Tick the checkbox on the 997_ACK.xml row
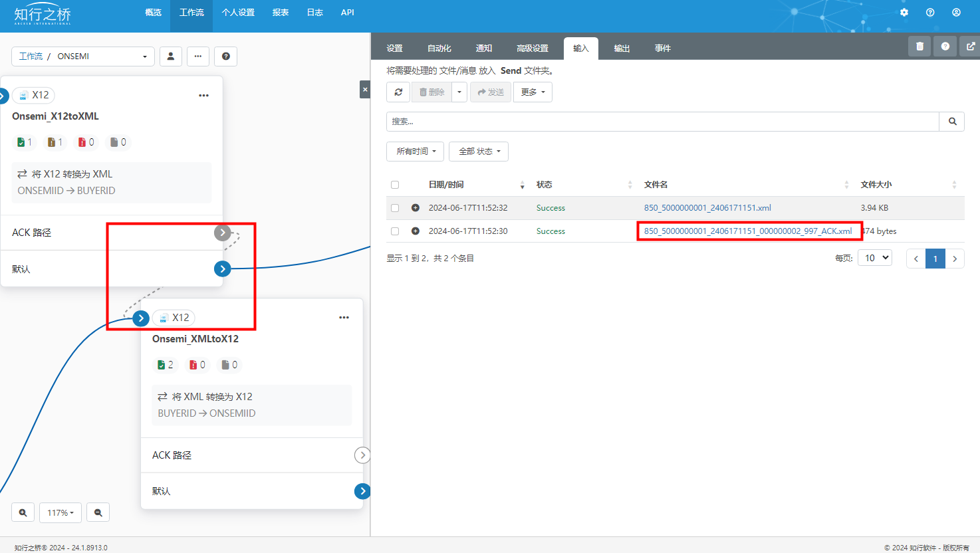This screenshot has height=553, width=980. (394, 231)
